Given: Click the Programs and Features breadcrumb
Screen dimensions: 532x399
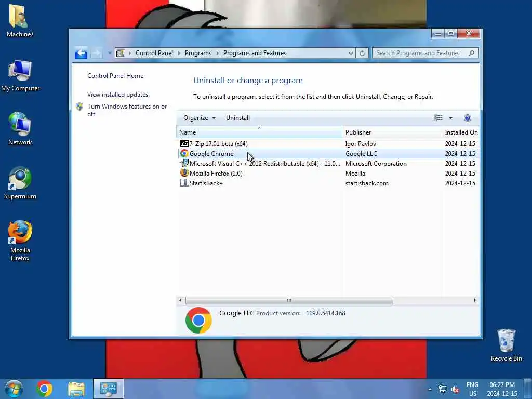Looking at the screenshot, I should pos(255,53).
